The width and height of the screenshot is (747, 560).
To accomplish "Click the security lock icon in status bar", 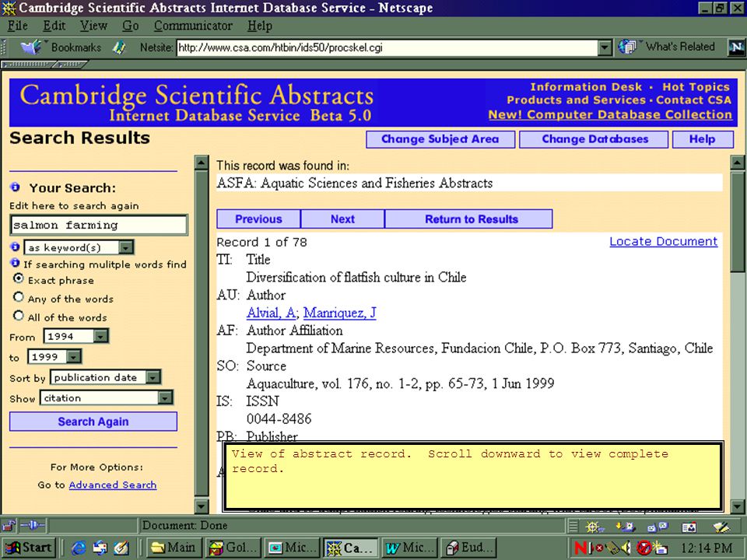I will coord(8,526).
